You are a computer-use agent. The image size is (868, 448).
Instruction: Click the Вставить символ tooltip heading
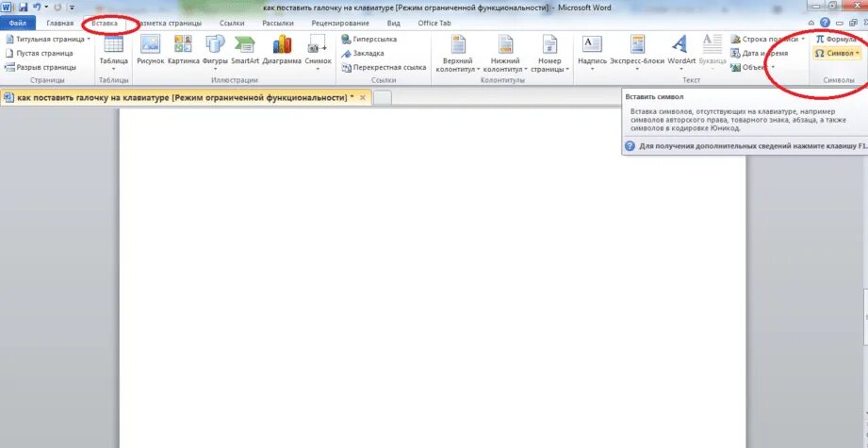(654, 97)
